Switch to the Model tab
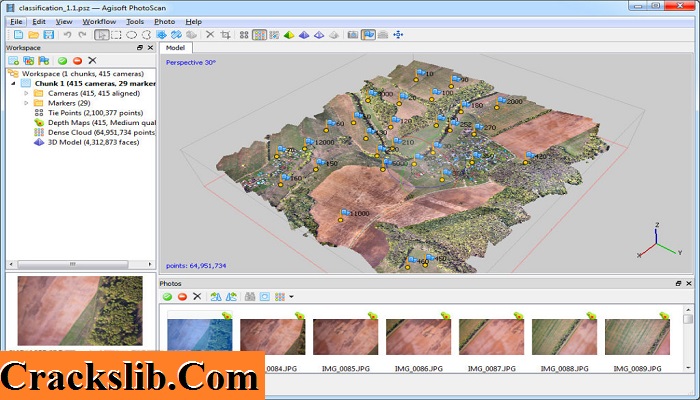This screenshot has width=700, height=400. point(175,48)
